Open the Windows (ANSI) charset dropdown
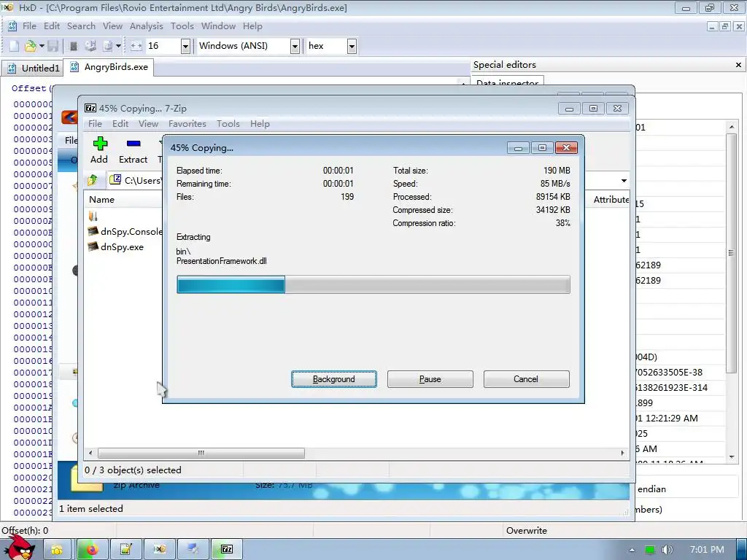 click(295, 46)
